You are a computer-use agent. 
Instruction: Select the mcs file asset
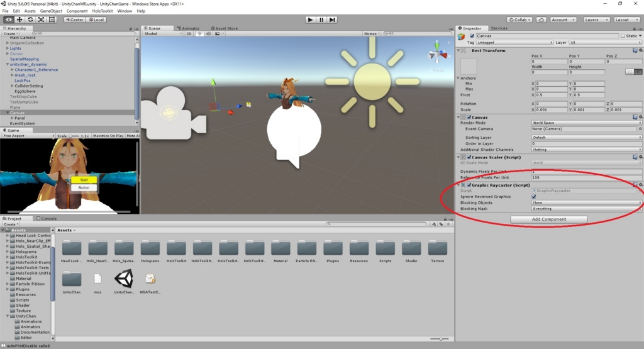(x=97, y=279)
